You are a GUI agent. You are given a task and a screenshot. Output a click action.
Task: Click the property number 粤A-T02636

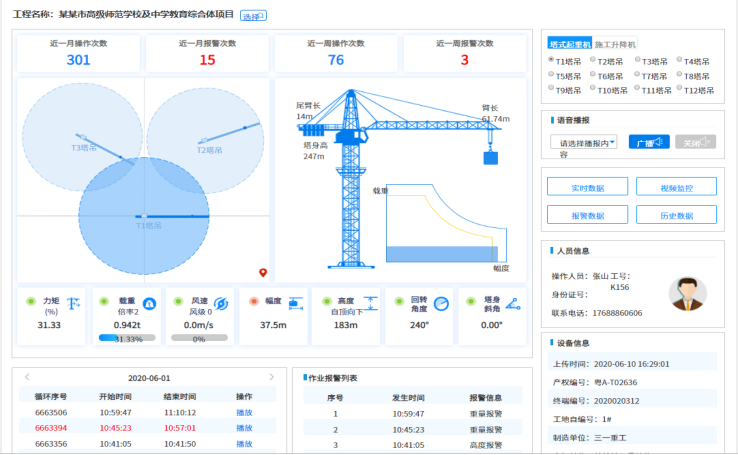click(x=616, y=383)
